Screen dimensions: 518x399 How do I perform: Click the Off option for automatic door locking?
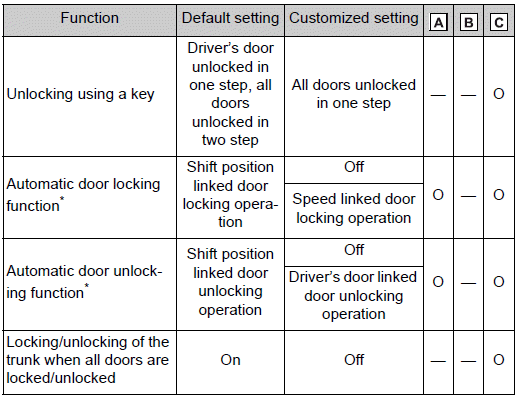coord(354,167)
